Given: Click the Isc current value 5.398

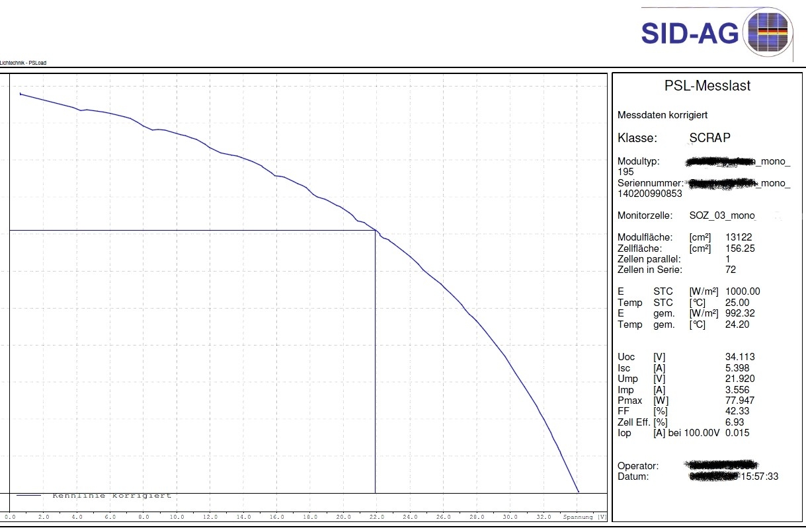Looking at the screenshot, I should coord(737,368).
